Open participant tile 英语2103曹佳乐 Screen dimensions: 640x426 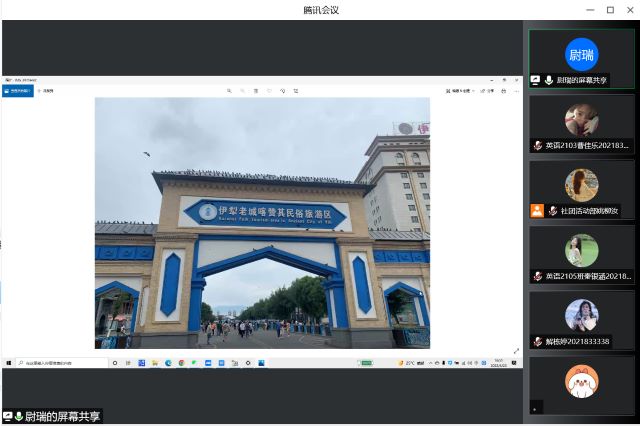pyautogui.click(x=581, y=124)
